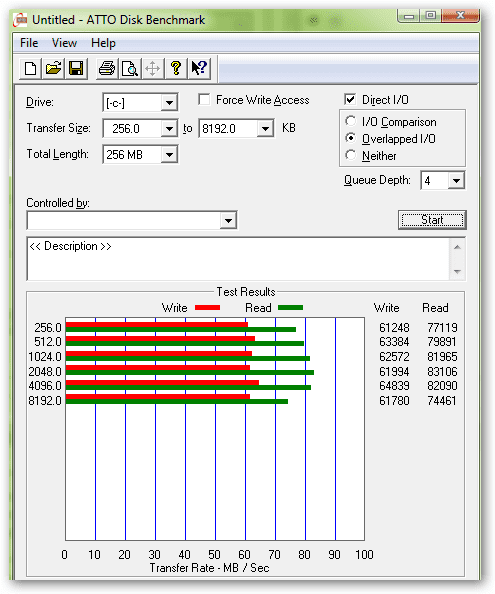This screenshot has height=594, width=495.
Task: Click write value 63384
Action: 394,342
